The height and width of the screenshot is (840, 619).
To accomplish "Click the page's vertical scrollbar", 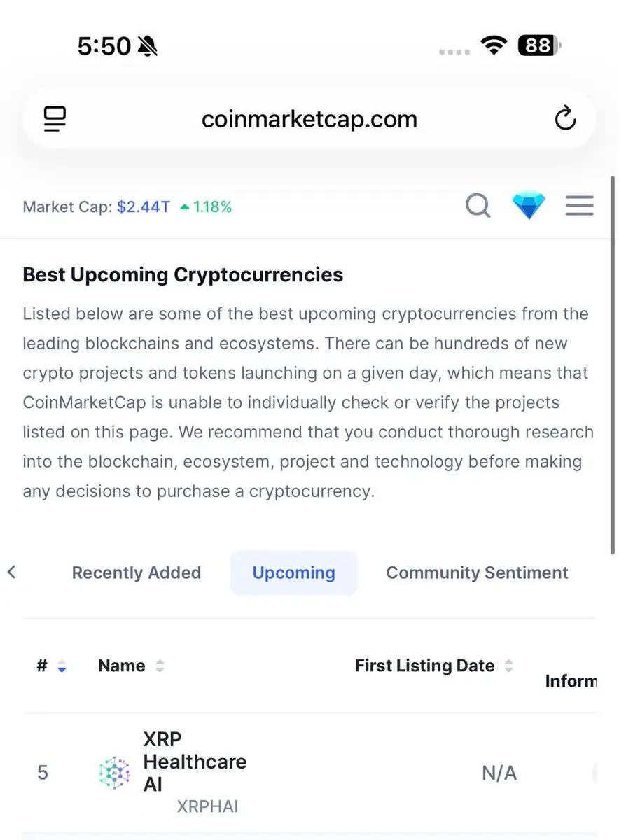I will (613, 365).
